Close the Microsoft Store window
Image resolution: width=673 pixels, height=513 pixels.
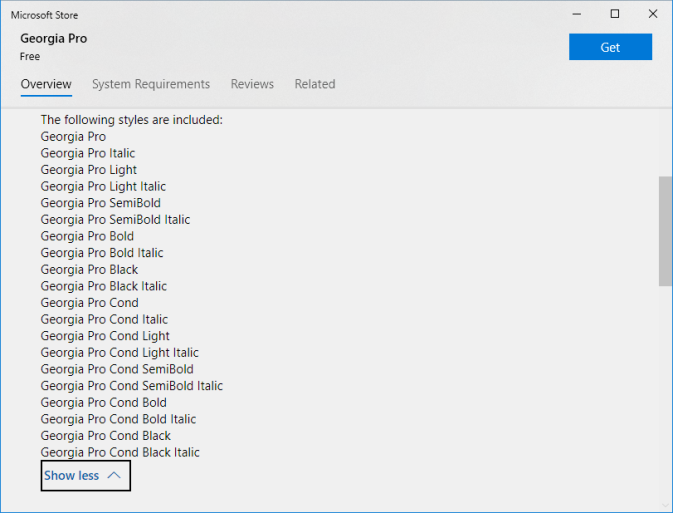(651, 14)
